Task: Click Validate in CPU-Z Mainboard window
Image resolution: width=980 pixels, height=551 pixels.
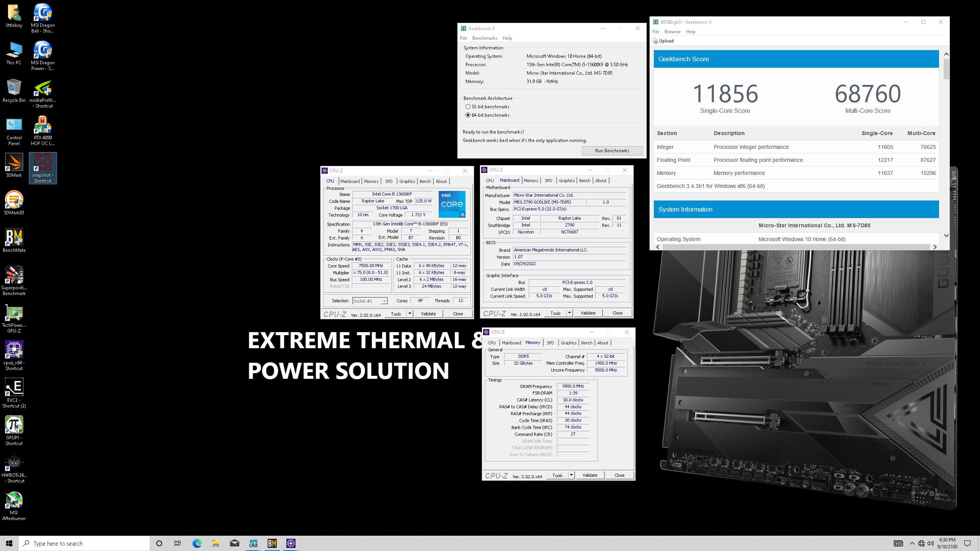Action: tap(588, 313)
